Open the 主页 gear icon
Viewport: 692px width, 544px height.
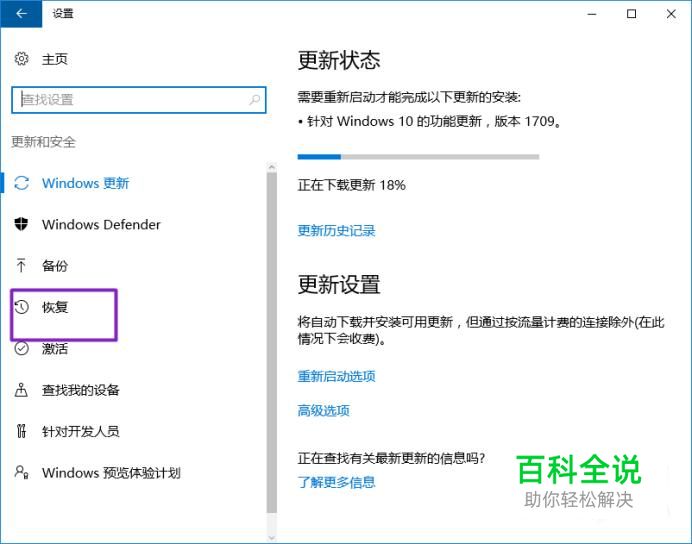21,59
